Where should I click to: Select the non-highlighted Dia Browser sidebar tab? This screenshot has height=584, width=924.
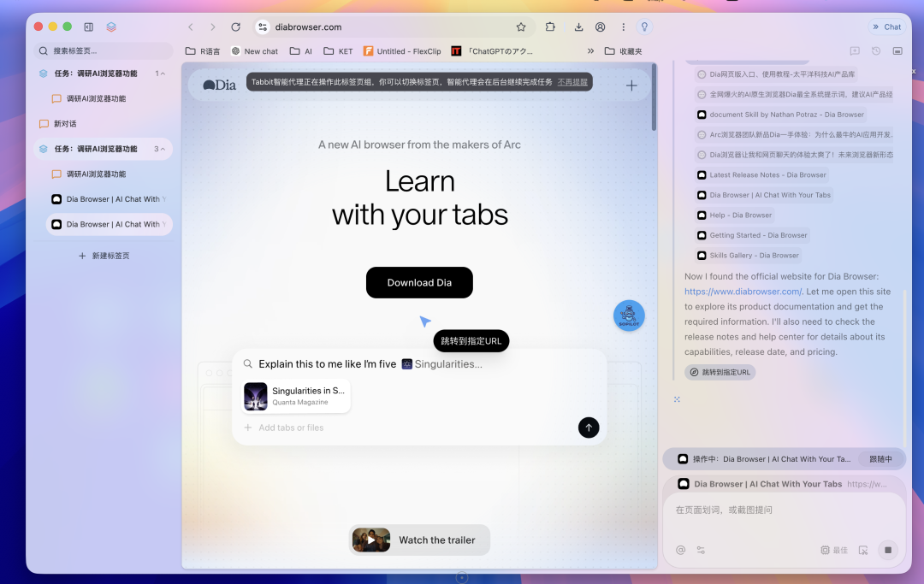pyautogui.click(x=109, y=199)
